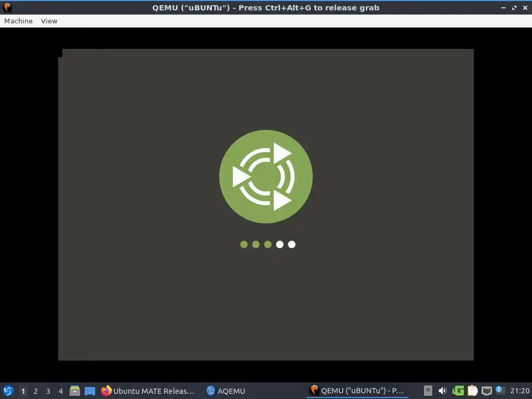532x399 pixels.
Task: Open the volume speaker tray icon
Action: click(x=443, y=391)
